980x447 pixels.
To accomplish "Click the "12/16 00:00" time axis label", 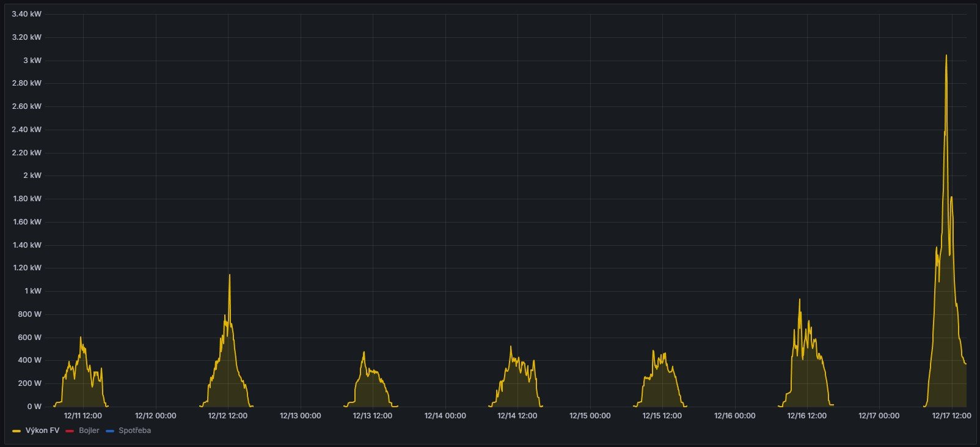I will tap(735, 416).
